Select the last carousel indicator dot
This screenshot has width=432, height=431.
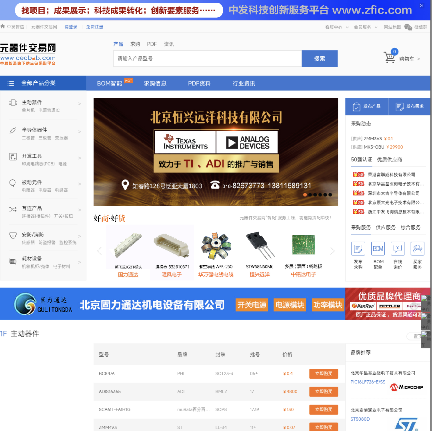click(x=330, y=195)
